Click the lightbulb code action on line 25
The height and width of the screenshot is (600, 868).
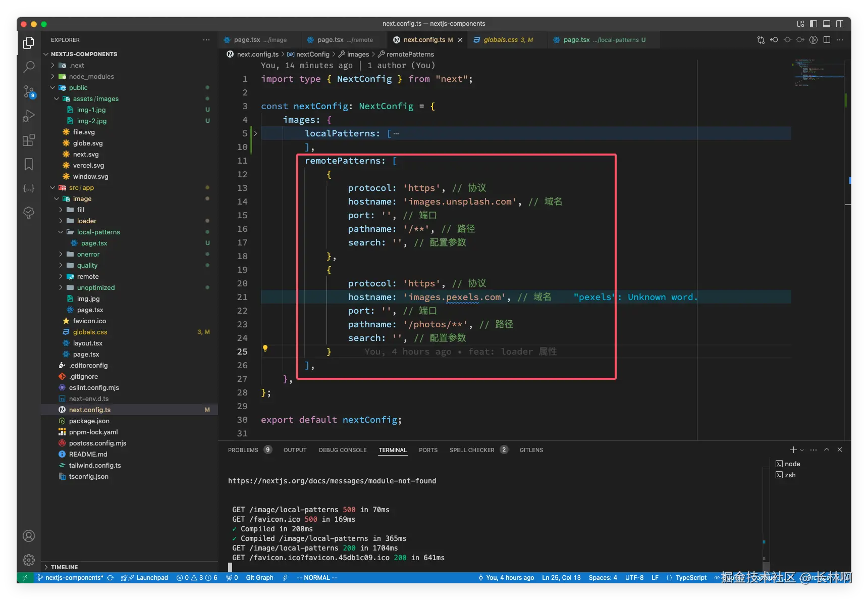(x=265, y=348)
